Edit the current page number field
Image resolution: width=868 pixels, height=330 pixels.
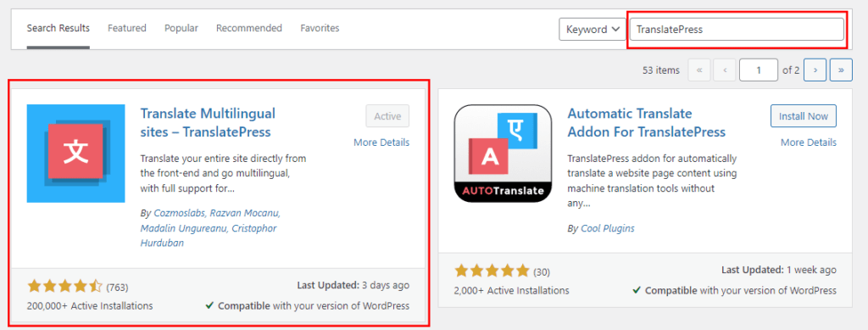[759, 70]
